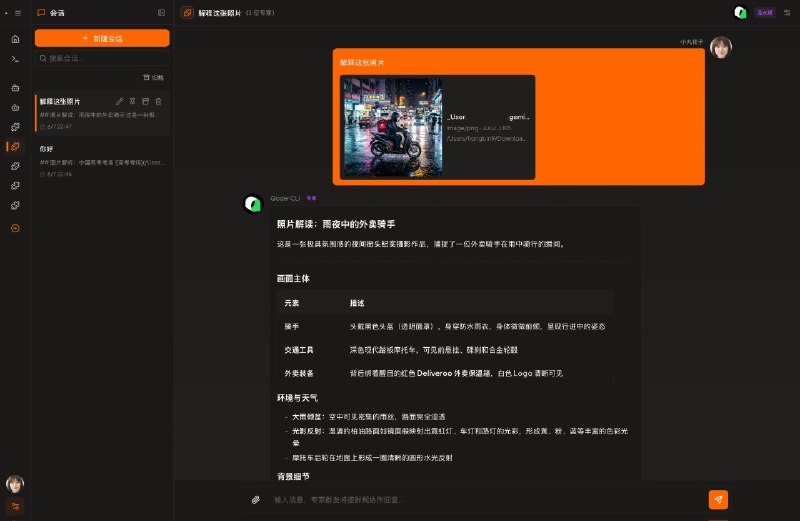The image size is (800, 521).
Task: Click the 画面主体 section heading
Action: (293, 278)
